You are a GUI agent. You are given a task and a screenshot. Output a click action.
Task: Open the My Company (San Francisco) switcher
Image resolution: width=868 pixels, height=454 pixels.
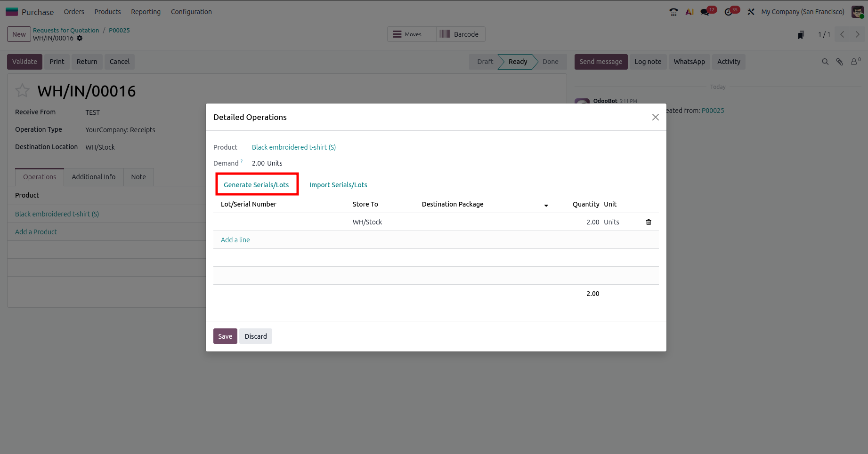click(x=803, y=12)
